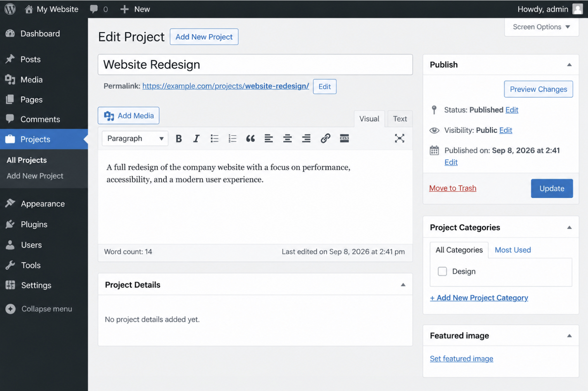Click the Update button
The width and height of the screenshot is (588, 391).
[552, 188]
